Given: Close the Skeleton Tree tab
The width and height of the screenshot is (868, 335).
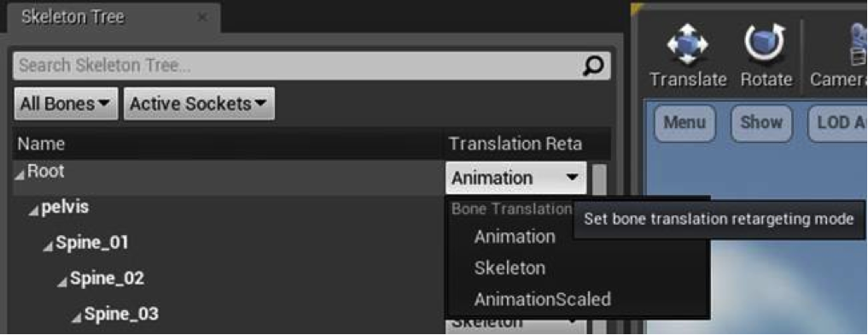Looking at the screenshot, I should click(x=202, y=18).
